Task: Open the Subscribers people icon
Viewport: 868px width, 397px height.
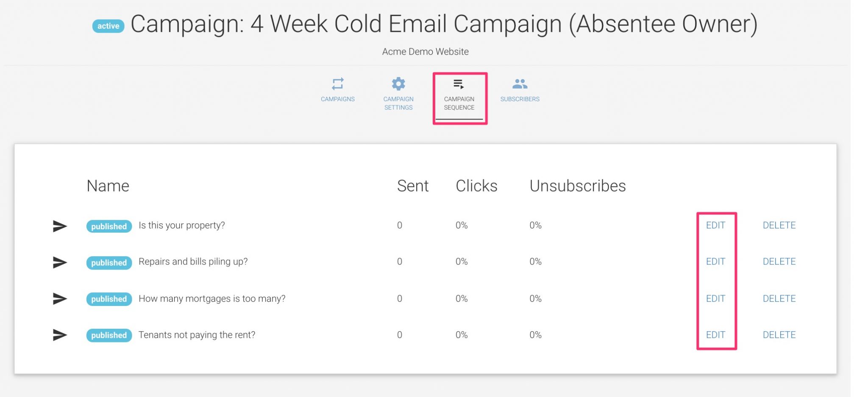Action: (520, 83)
